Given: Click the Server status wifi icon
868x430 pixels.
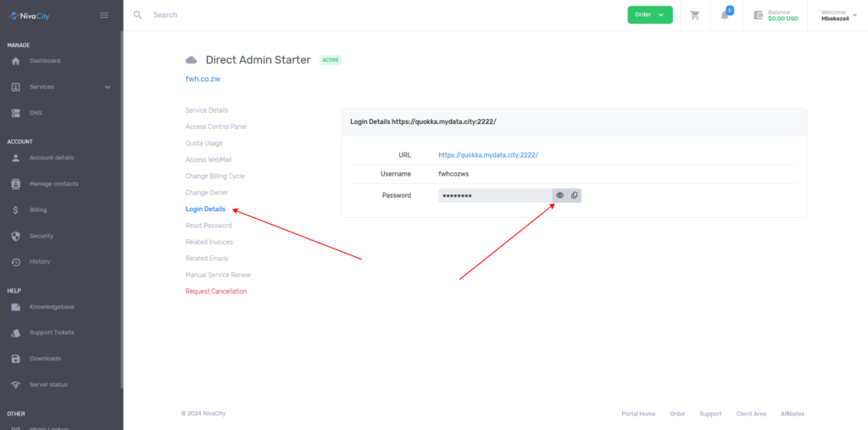Looking at the screenshot, I should click(x=15, y=384).
